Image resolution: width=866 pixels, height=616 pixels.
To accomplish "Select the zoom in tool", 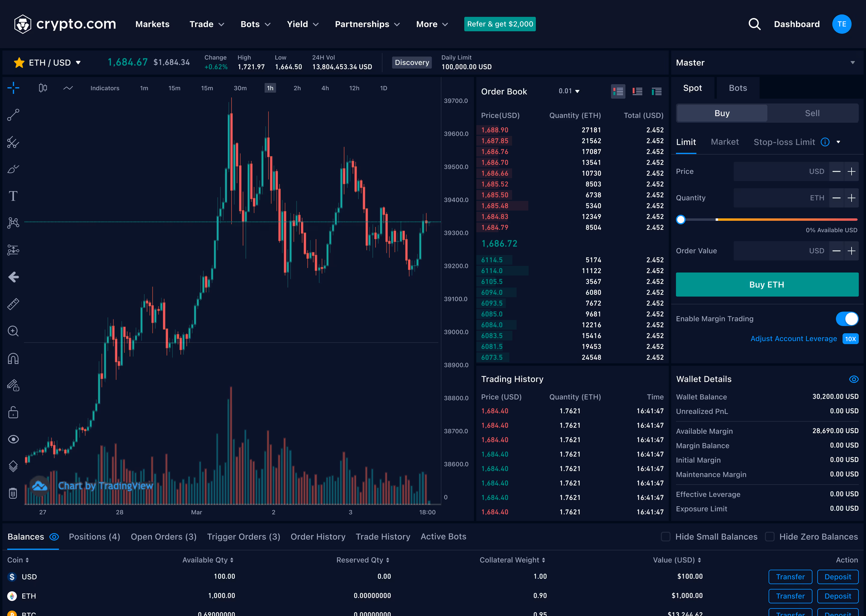I will click(13, 331).
